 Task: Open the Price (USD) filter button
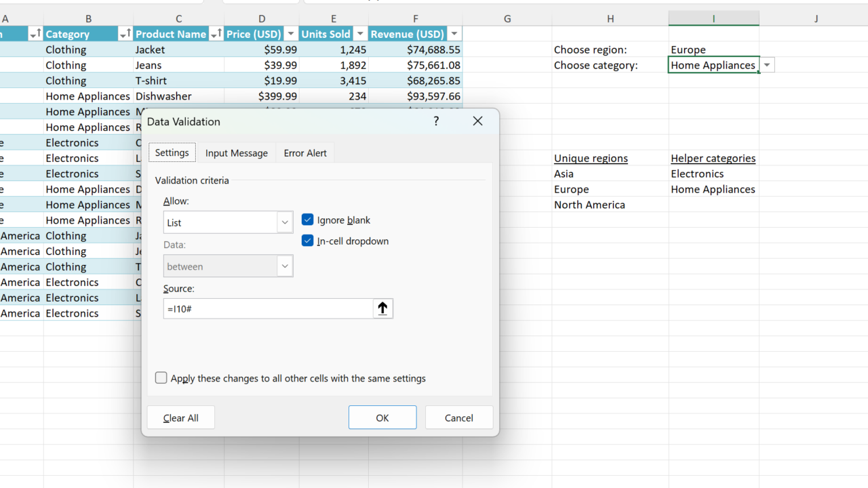click(290, 34)
